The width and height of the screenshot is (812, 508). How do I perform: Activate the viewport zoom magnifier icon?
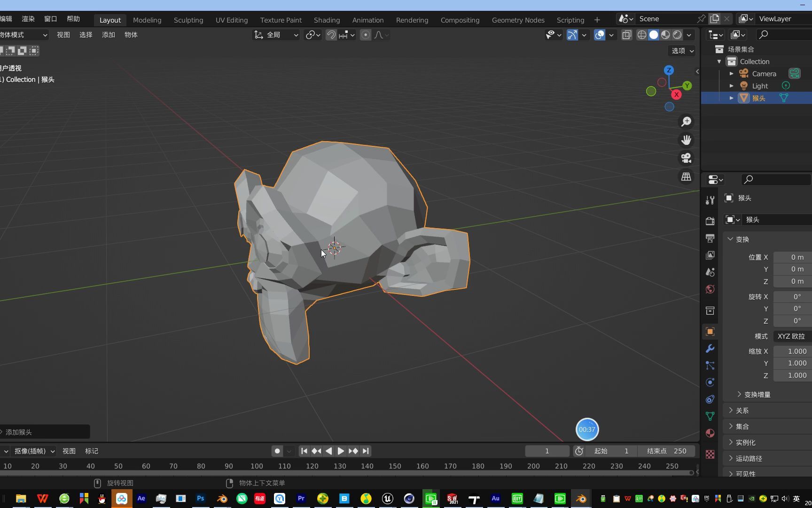pyautogui.click(x=686, y=121)
